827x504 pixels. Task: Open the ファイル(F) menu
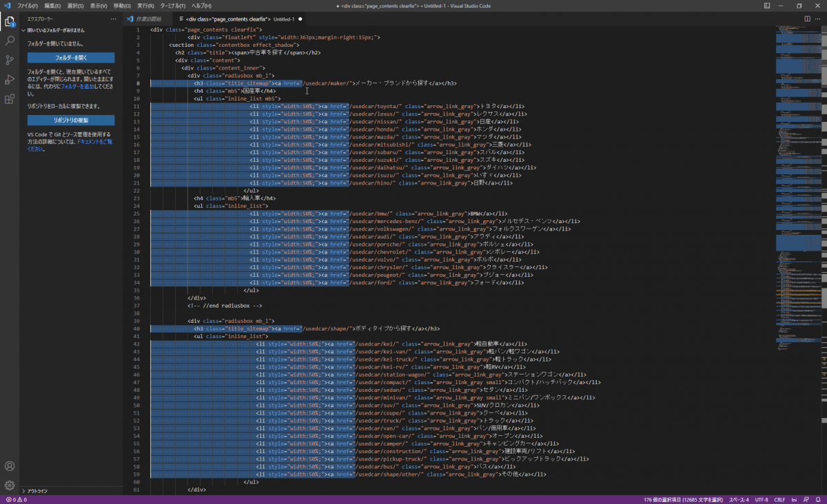pos(28,6)
